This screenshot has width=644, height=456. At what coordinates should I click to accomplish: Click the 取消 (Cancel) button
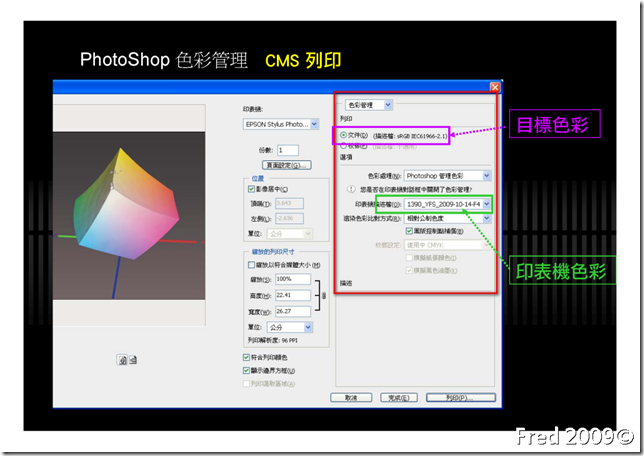[351, 398]
